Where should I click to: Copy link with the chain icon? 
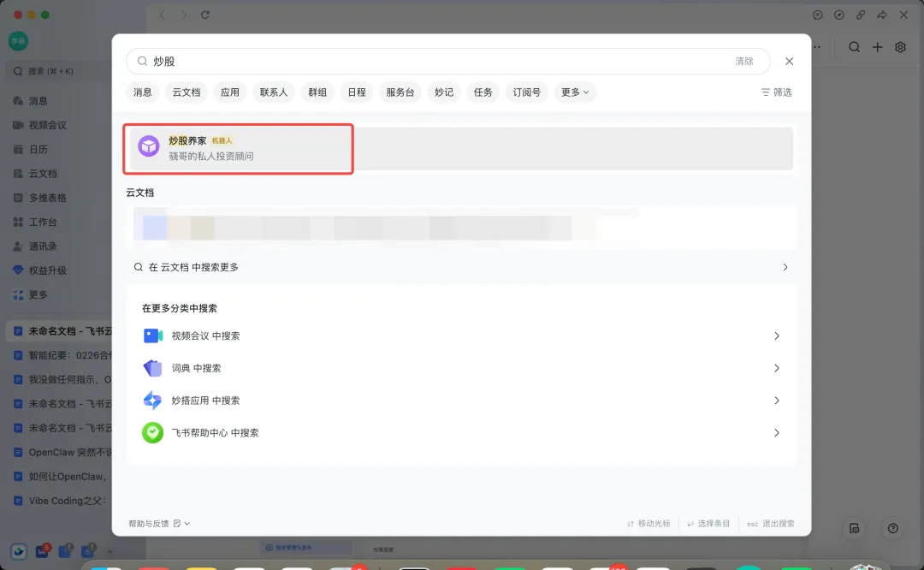tap(861, 15)
